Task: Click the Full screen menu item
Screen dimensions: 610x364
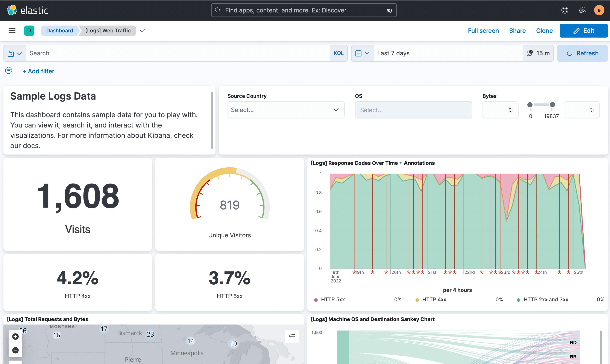Action: (x=483, y=31)
